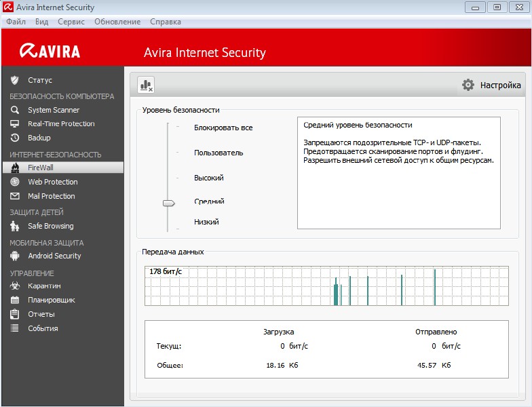Click the security level slider handle

click(x=168, y=203)
